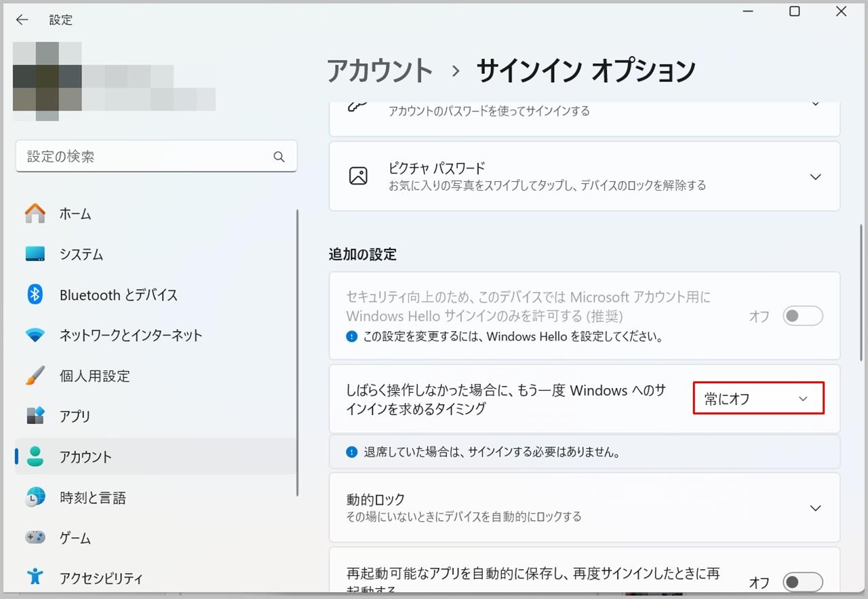The height and width of the screenshot is (599, 868).
Task: Expand the 動的ロック section chevron
Action: pyautogui.click(x=816, y=508)
